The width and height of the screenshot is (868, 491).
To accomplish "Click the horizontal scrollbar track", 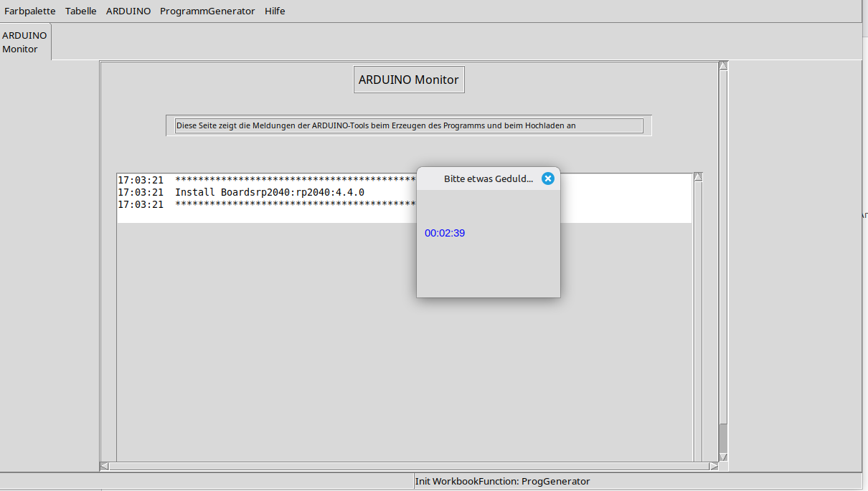I will coord(409,466).
